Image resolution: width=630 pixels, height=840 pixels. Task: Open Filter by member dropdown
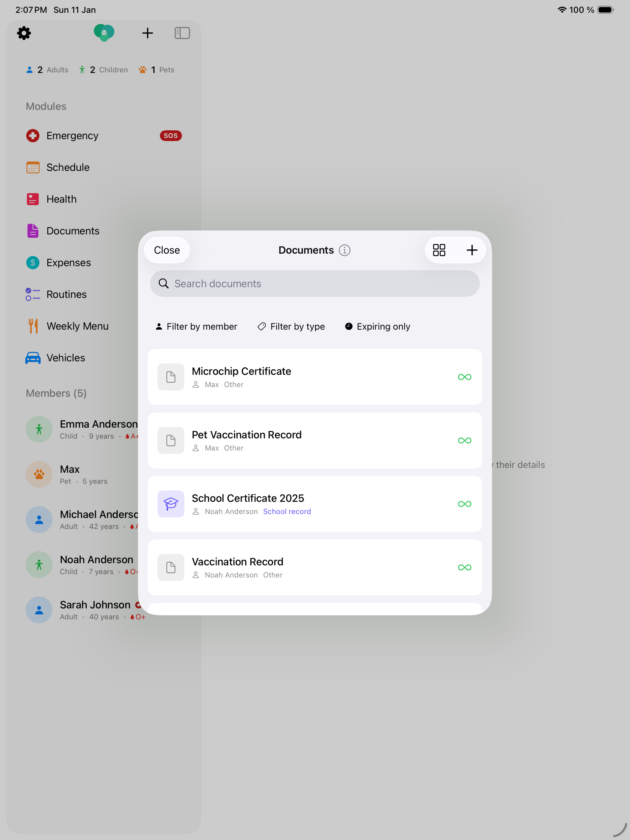pyautogui.click(x=196, y=327)
